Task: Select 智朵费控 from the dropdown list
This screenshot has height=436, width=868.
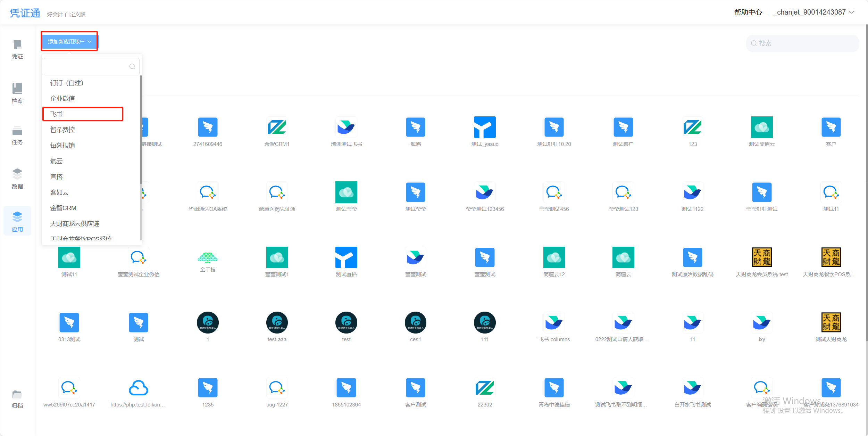Action: (x=91, y=130)
